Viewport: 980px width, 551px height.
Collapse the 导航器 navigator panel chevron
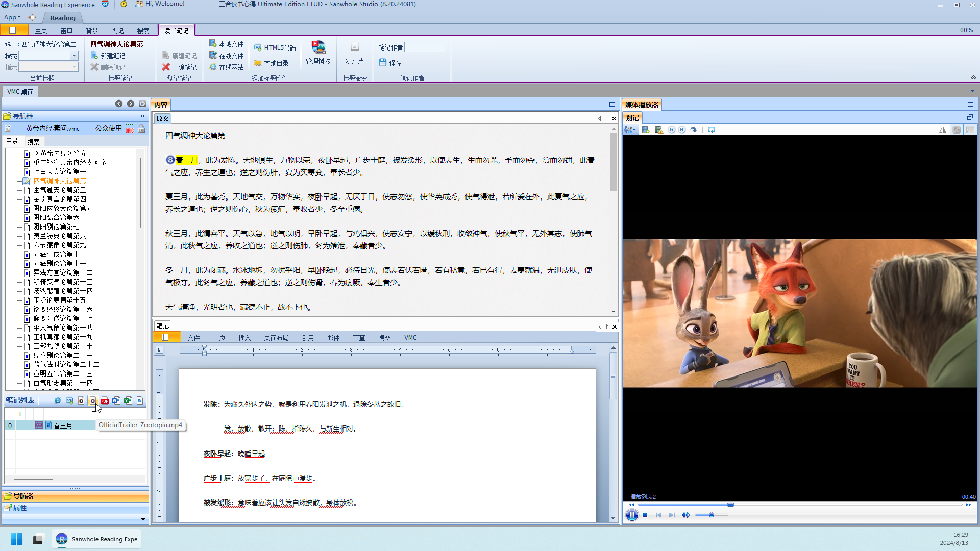(x=142, y=116)
